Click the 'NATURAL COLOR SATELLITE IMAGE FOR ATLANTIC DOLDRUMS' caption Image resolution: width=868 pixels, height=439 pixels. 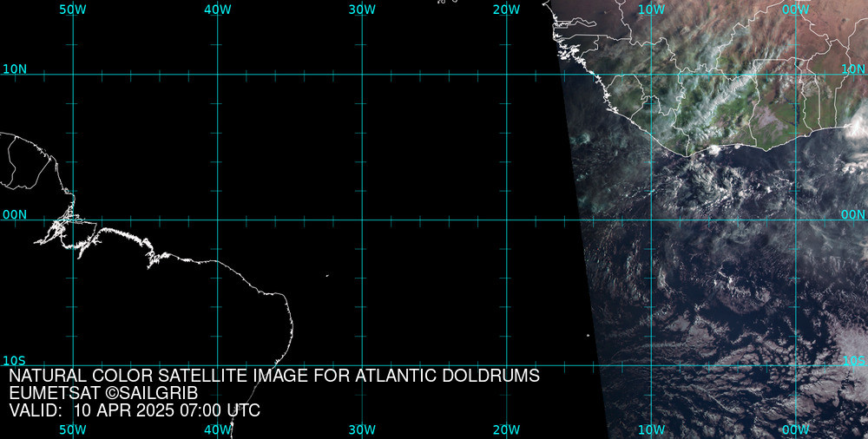[x=274, y=376]
